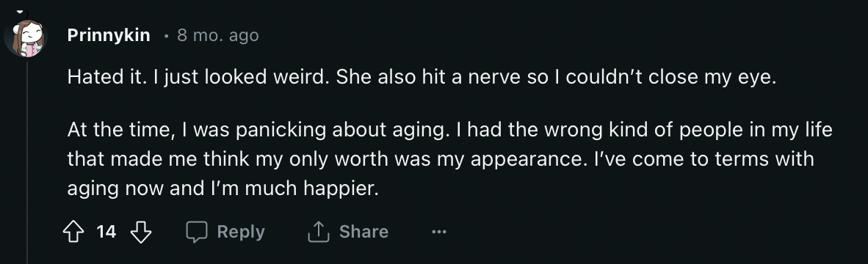Open Prinnykin's avatar image
The height and width of the screenshot is (264, 868).
[x=26, y=37]
